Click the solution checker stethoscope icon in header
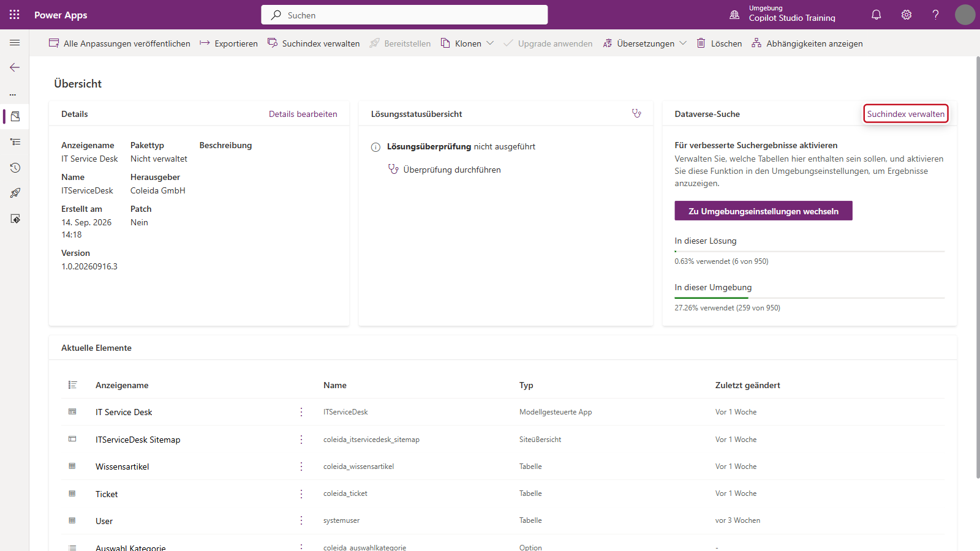The height and width of the screenshot is (551, 980). [x=636, y=113]
